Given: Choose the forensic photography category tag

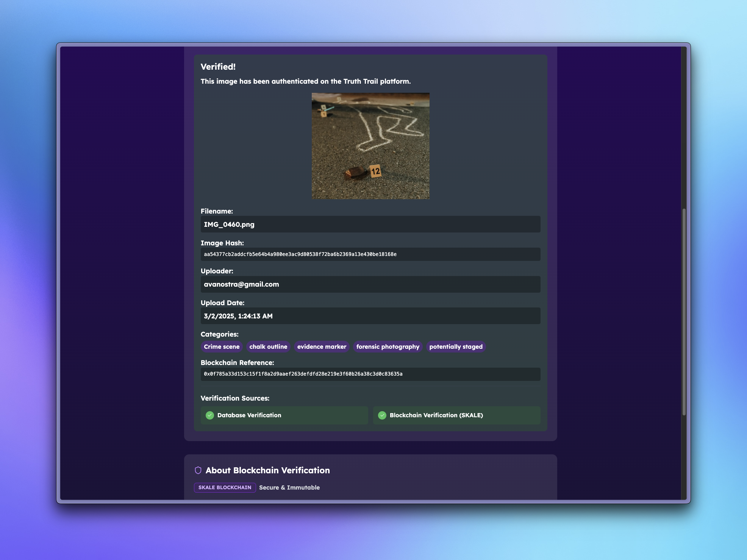Looking at the screenshot, I should tap(388, 347).
